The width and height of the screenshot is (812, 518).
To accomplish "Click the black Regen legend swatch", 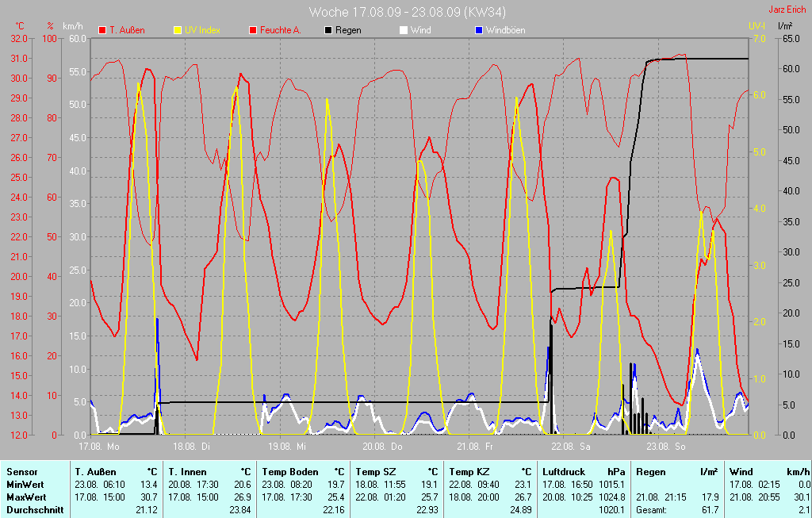I will click(x=328, y=30).
